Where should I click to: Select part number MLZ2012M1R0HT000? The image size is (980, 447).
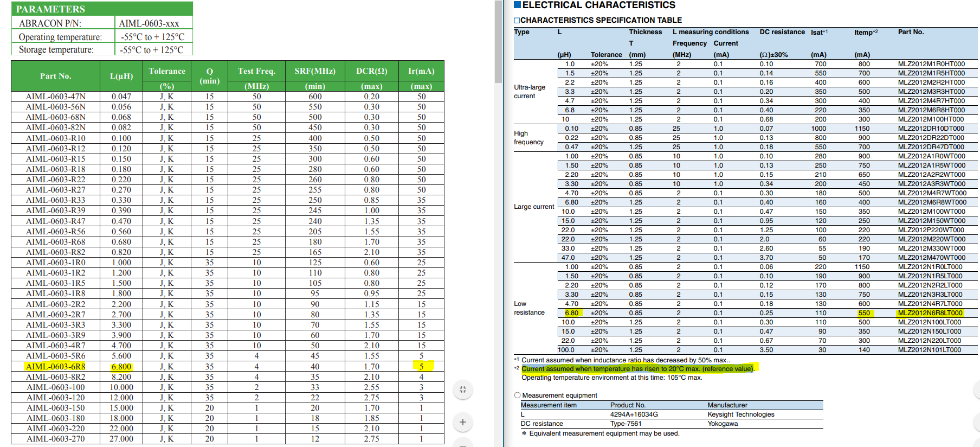[x=931, y=64]
